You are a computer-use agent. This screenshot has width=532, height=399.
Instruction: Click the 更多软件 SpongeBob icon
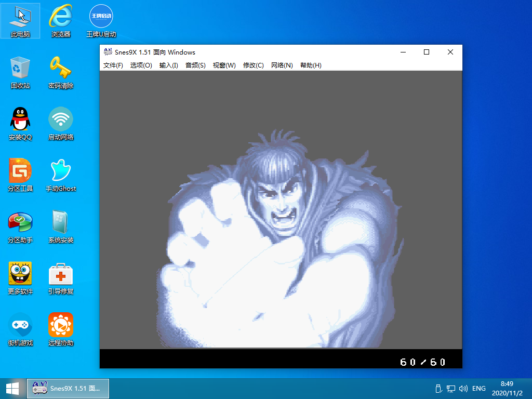coord(20,278)
